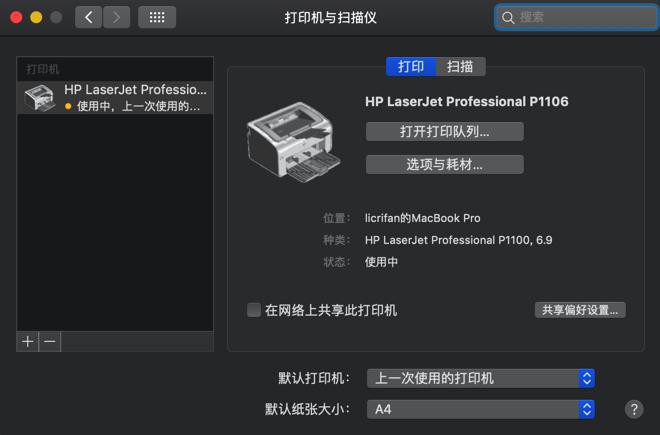Click the printer icon in the sidebar list
The image size is (660, 435).
click(40, 97)
